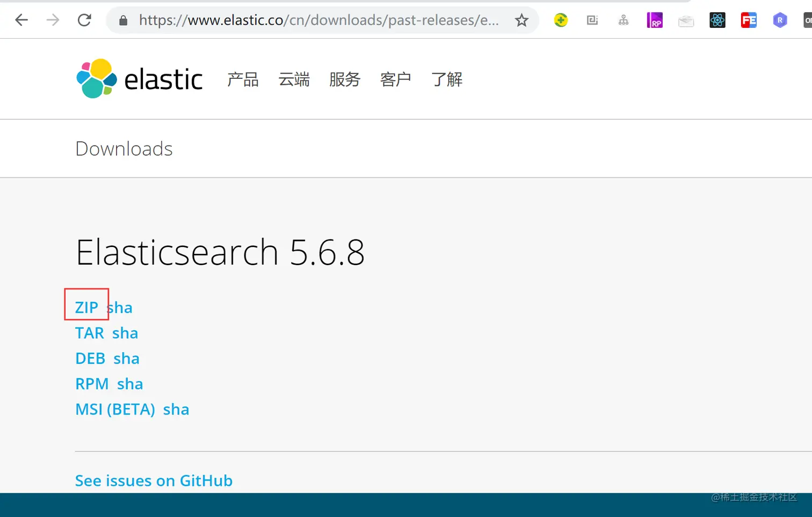Click the Elasticsearch 5.6.8 heading
The height and width of the screenshot is (517, 812).
tap(220, 252)
